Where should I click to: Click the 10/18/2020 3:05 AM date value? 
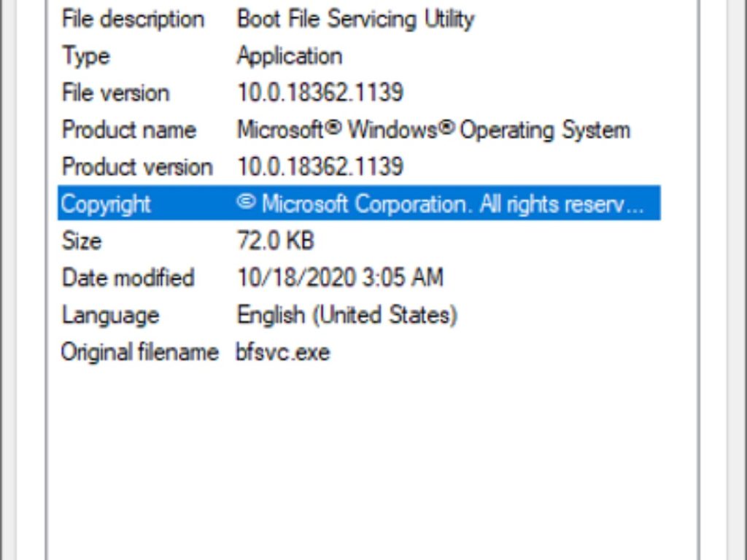(x=340, y=278)
